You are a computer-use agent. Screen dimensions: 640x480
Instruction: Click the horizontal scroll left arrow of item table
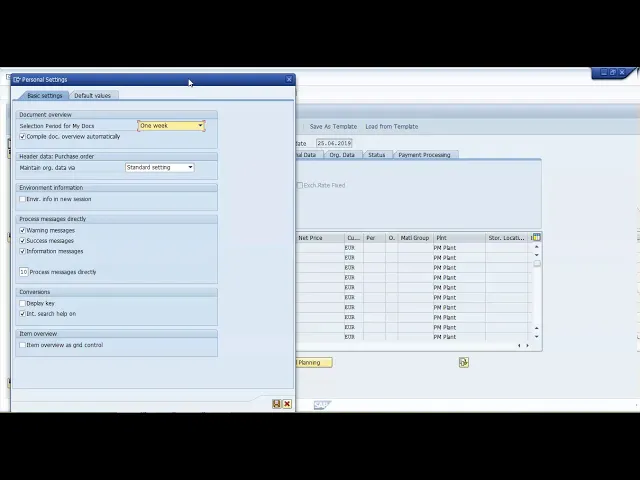[x=519, y=346]
